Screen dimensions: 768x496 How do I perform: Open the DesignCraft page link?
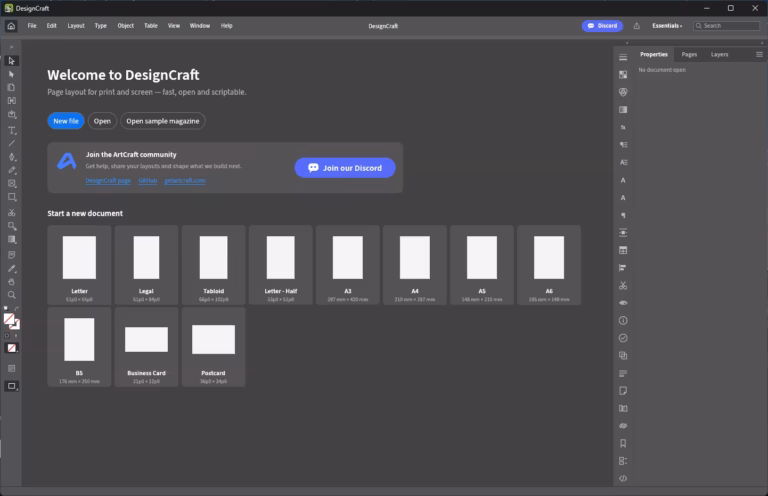[108, 181]
